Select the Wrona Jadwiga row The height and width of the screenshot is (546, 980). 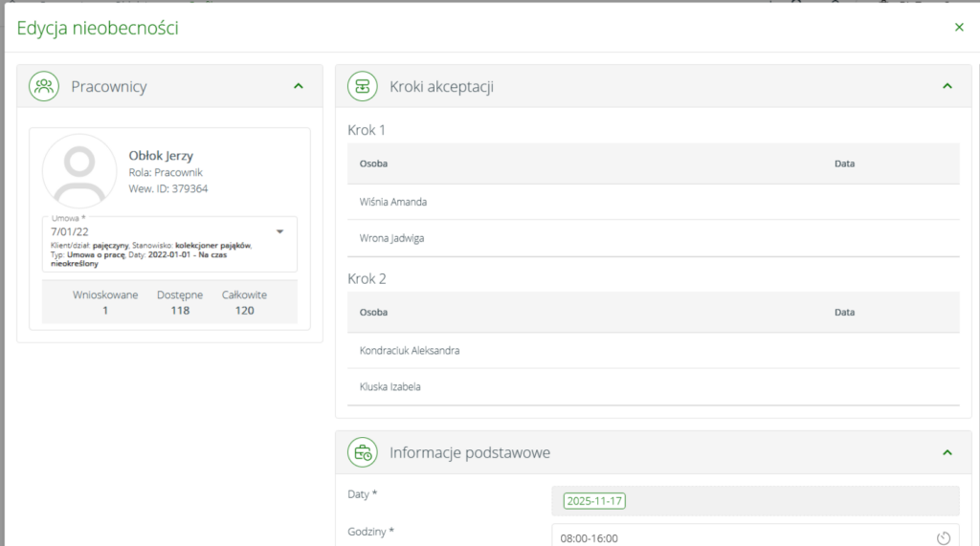(391, 238)
